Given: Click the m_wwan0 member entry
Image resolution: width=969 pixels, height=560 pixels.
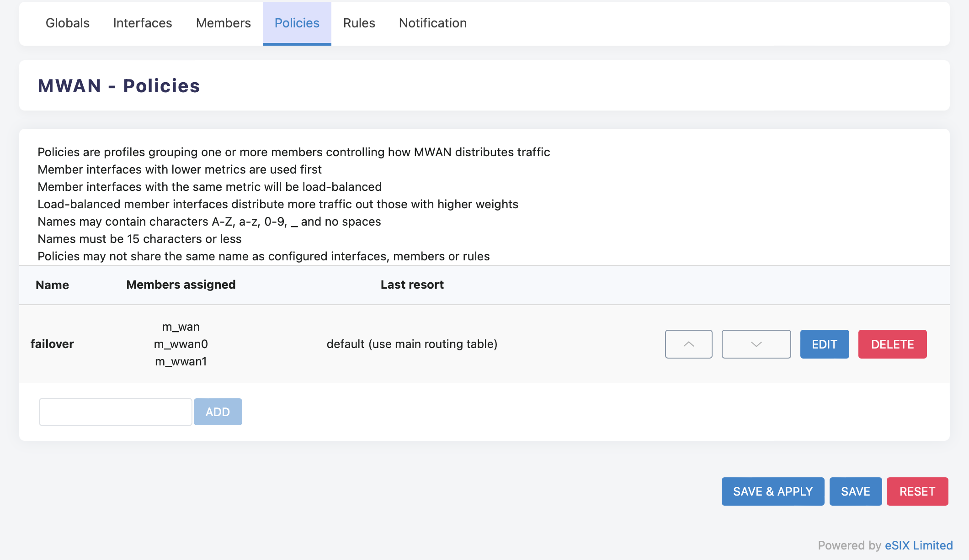Looking at the screenshot, I should pyautogui.click(x=181, y=344).
